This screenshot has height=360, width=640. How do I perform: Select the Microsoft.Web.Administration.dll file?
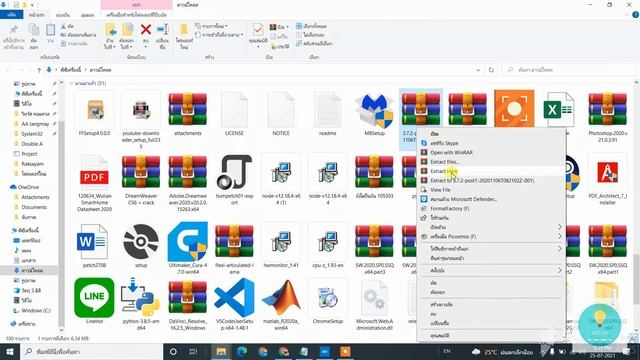click(374, 304)
